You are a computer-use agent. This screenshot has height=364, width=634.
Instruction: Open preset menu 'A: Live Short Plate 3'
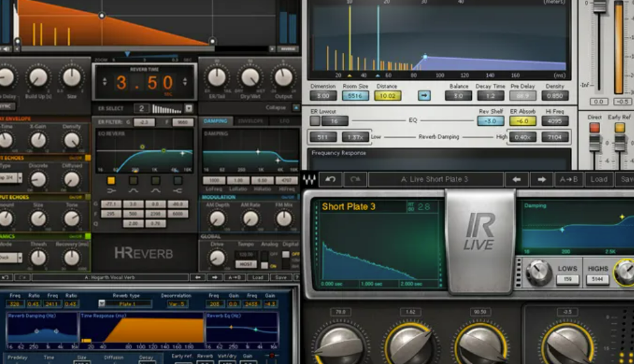click(x=435, y=179)
